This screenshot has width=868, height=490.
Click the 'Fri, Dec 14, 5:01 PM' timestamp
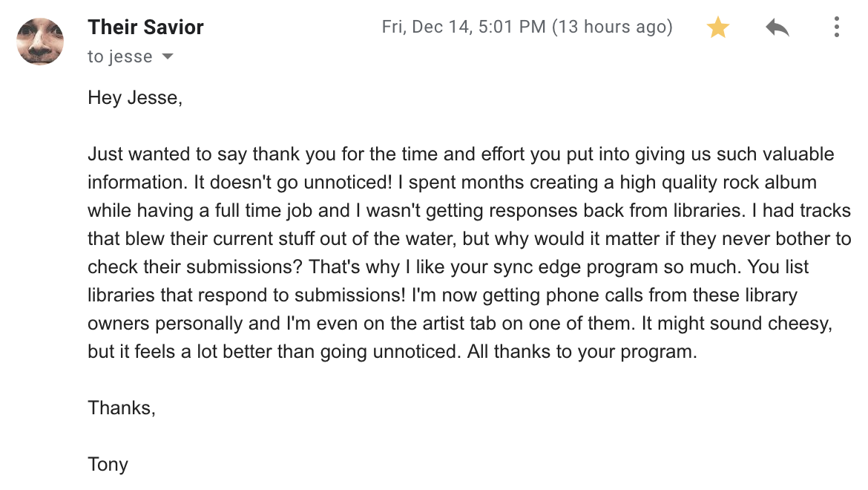point(464,27)
